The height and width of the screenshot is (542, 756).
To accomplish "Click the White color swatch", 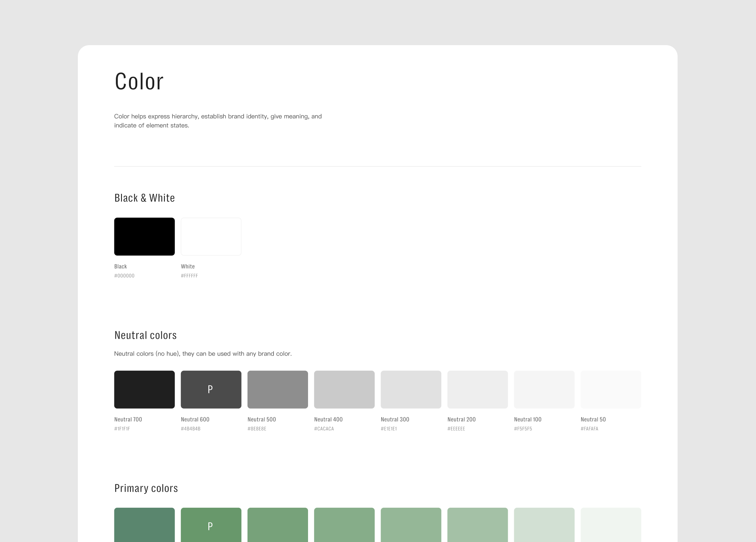I will (x=211, y=236).
